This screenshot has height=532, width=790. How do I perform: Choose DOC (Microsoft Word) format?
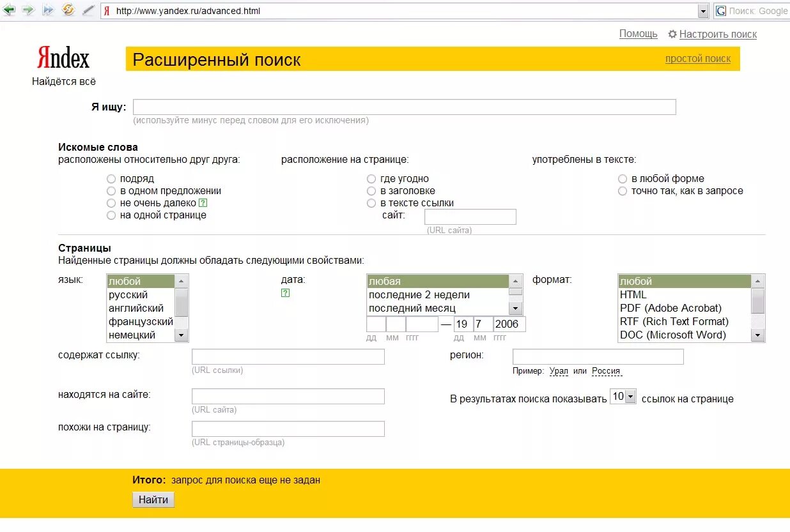(x=685, y=335)
